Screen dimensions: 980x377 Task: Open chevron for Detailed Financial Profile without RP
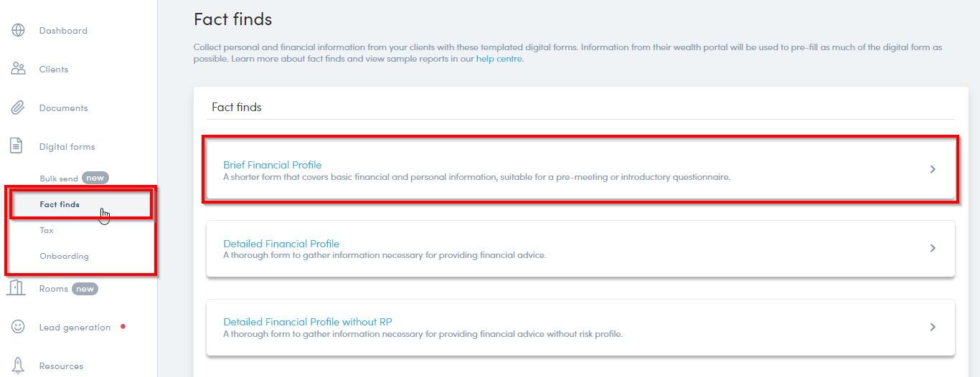tap(933, 327)
